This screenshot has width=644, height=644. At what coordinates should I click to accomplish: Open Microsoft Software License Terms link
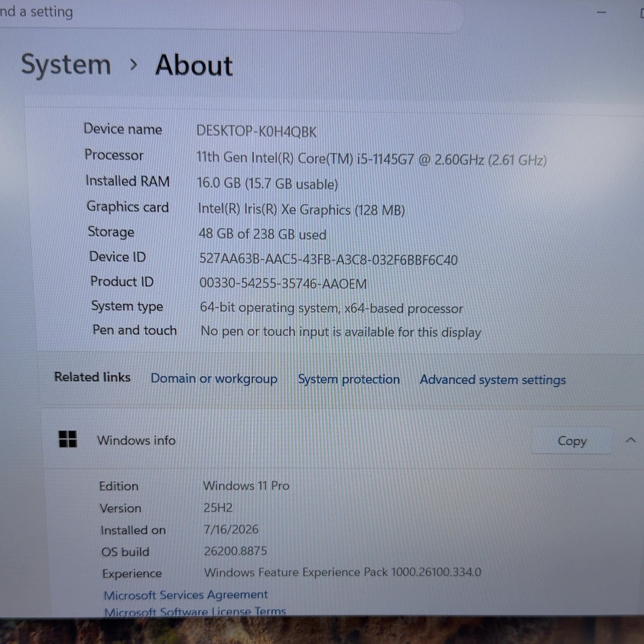coord(195,611)
